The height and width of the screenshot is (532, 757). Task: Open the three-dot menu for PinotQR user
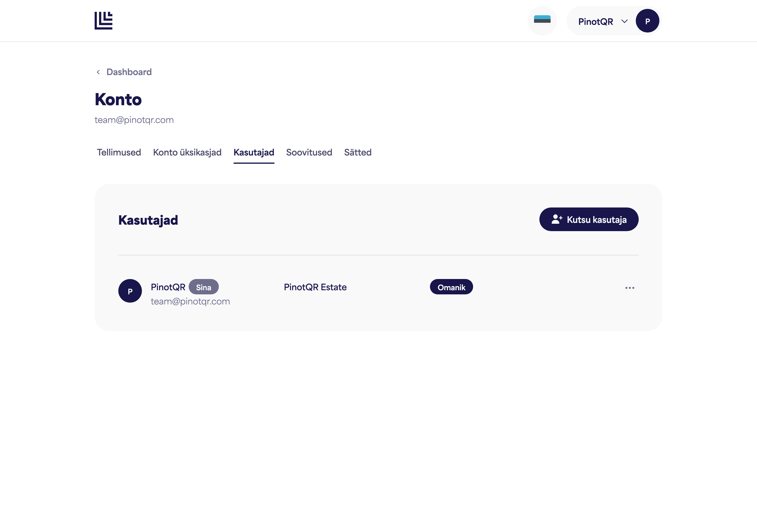point(630,288)
